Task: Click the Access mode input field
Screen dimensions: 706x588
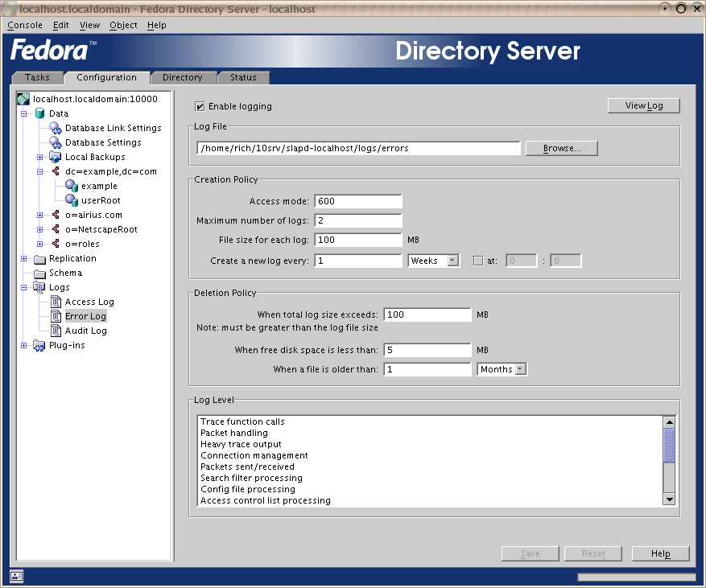Action: 358,201
